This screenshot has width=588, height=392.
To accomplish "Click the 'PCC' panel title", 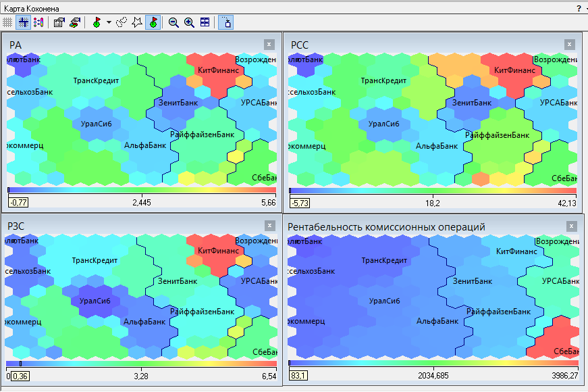I will pyautogui.click(x=300, y=45).
